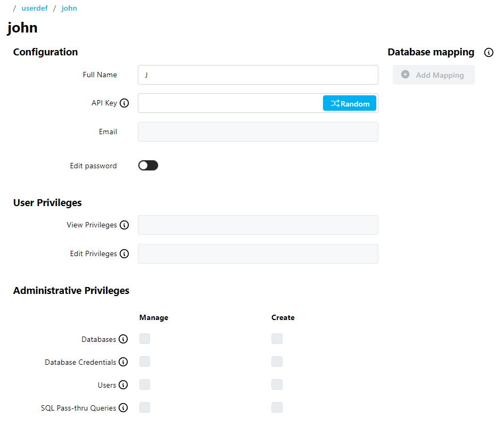504x434 pixels.
Task: Open the View Privileges selection field
Action: click(258, 225)
